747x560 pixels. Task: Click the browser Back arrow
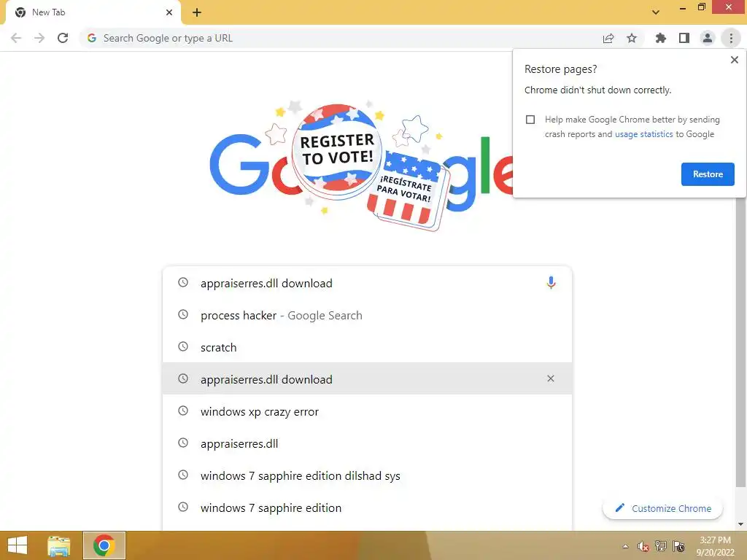point(16,38)
